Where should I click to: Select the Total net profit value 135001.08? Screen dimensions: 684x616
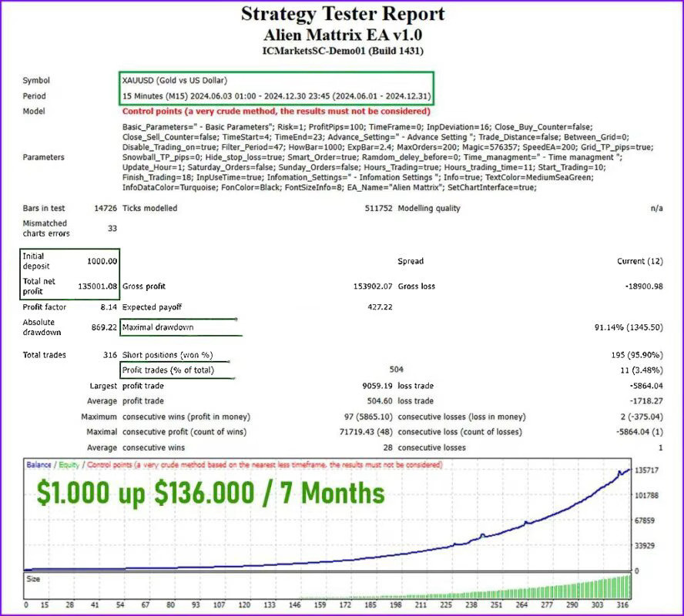(x=98, y=286)
